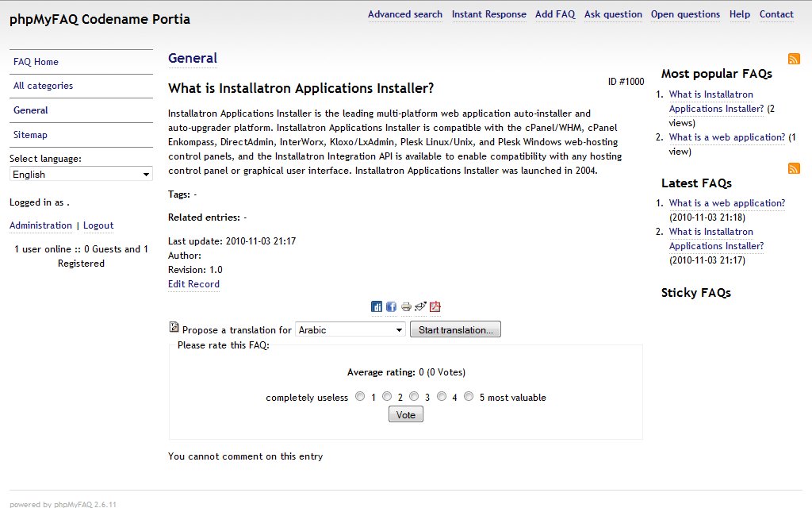812x508 pixels.
Task: Share this FAQ on Facebook icon
Action: coord(391,306)
